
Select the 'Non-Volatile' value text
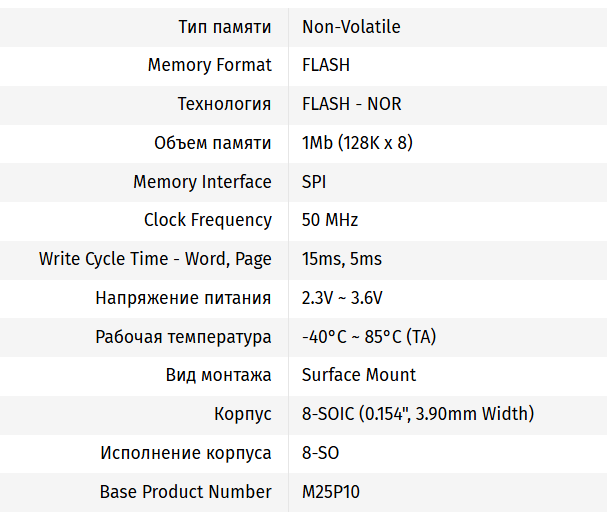pyautogui.click(x=351, y=27)
